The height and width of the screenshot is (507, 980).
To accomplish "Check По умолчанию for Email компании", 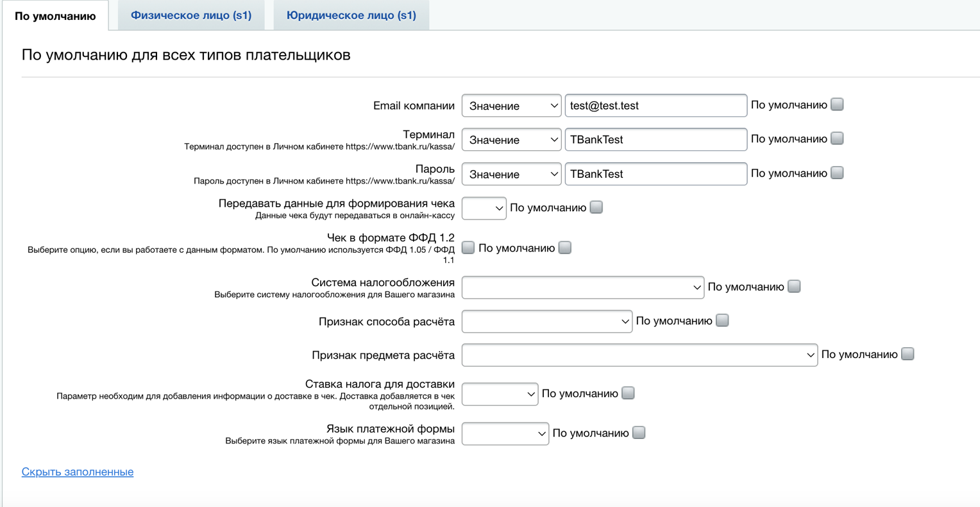I will point(837,105).
